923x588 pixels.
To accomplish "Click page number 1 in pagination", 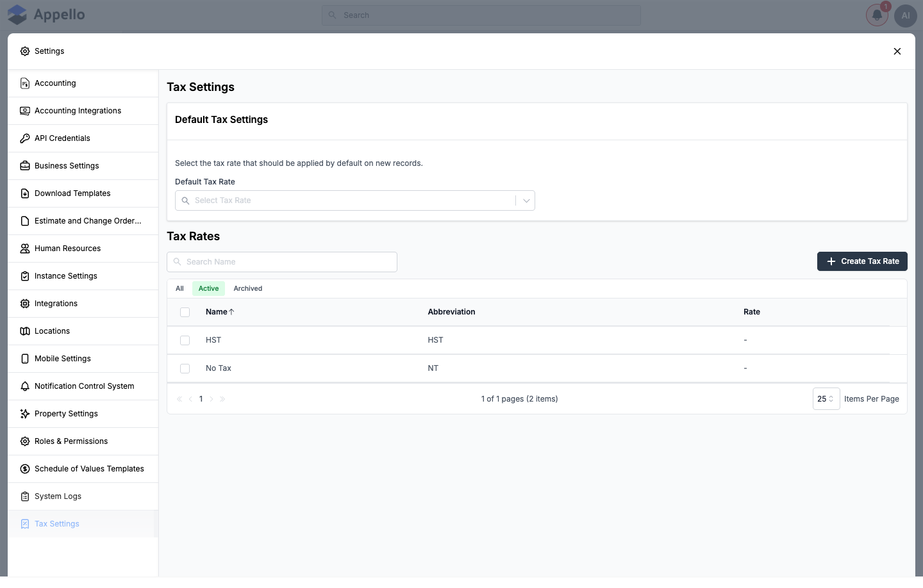I will pos(201,399).
